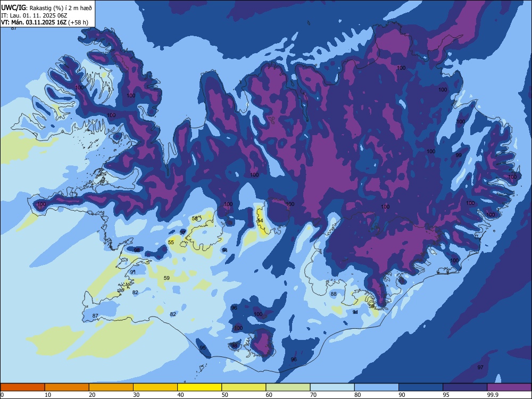The image size is (532, 399).
Task: Pick the 40–50 bright yellow legend swatch
Action: [x=199, y=387]
